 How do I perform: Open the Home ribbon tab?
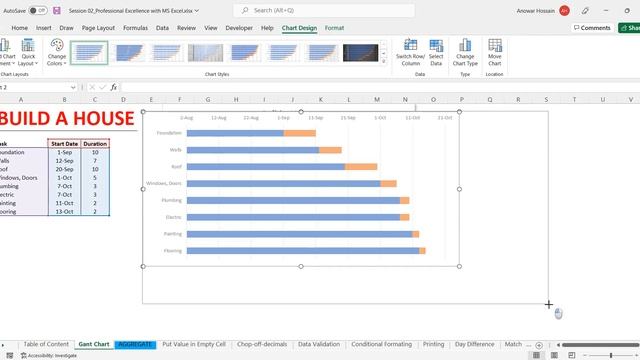click(20, 28)
